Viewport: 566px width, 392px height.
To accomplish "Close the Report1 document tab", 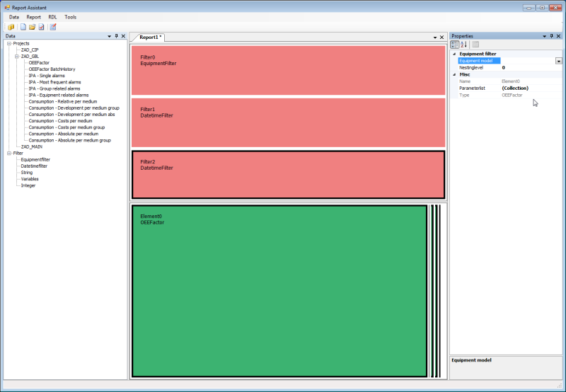I will tap(441, 38).
